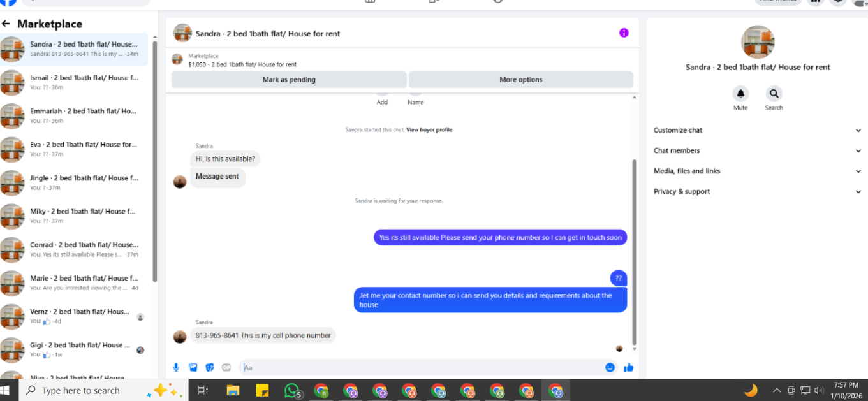Click the message input field

[421, 367]
